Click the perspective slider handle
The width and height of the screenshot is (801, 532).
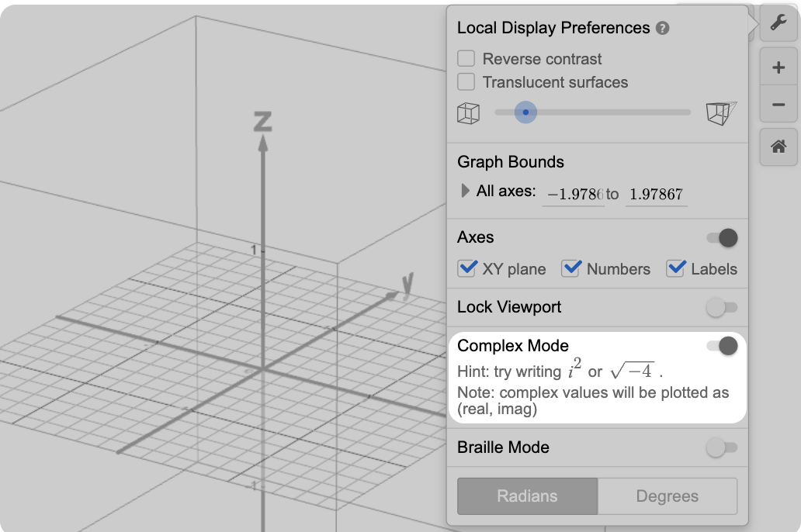pos(525,112)
